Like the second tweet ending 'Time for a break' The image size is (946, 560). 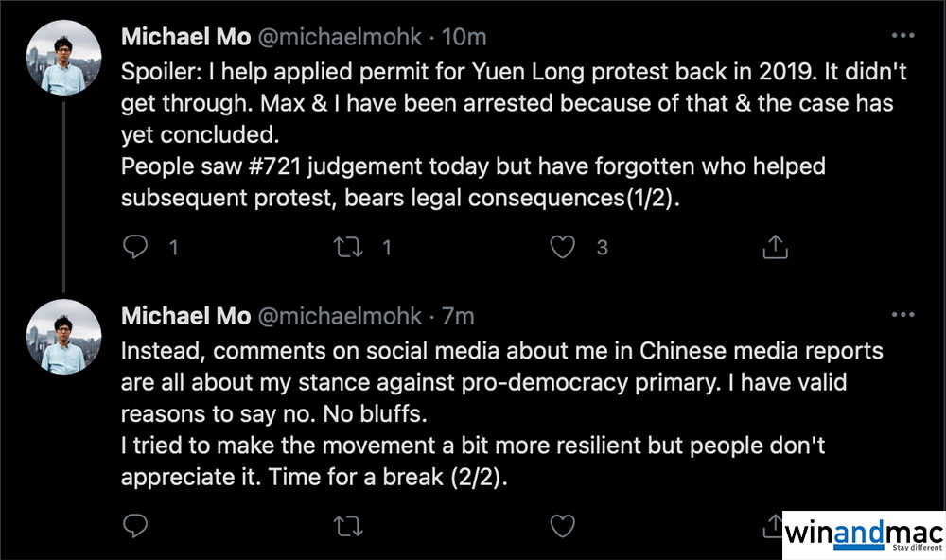[563, 525]
